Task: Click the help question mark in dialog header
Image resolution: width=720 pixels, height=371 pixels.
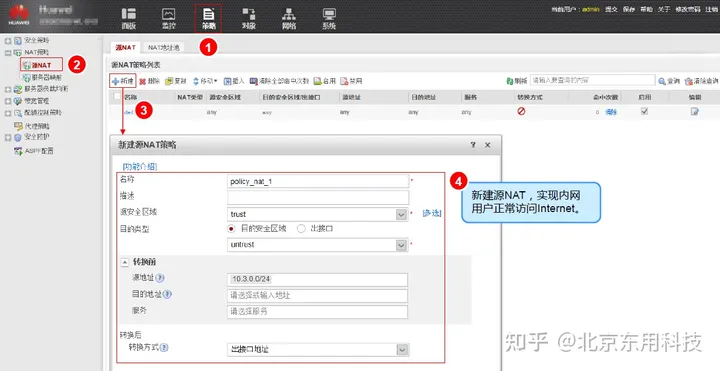Action: 473,145
